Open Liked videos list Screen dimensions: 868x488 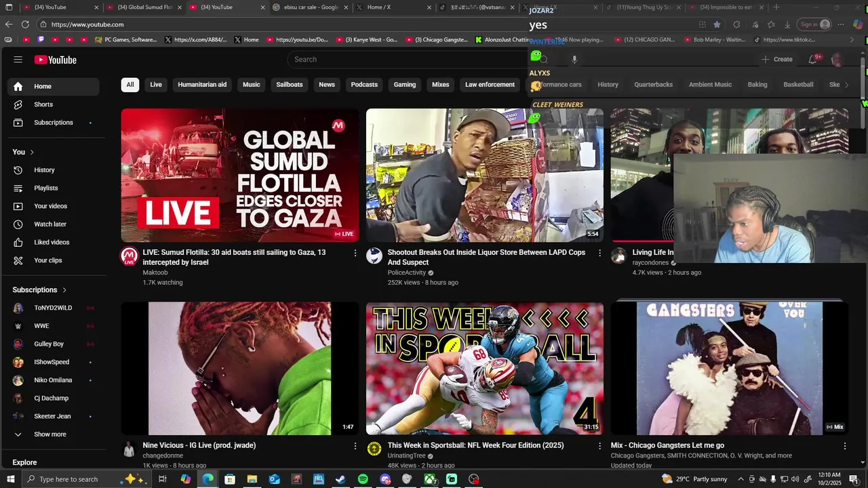pos(53,242)
